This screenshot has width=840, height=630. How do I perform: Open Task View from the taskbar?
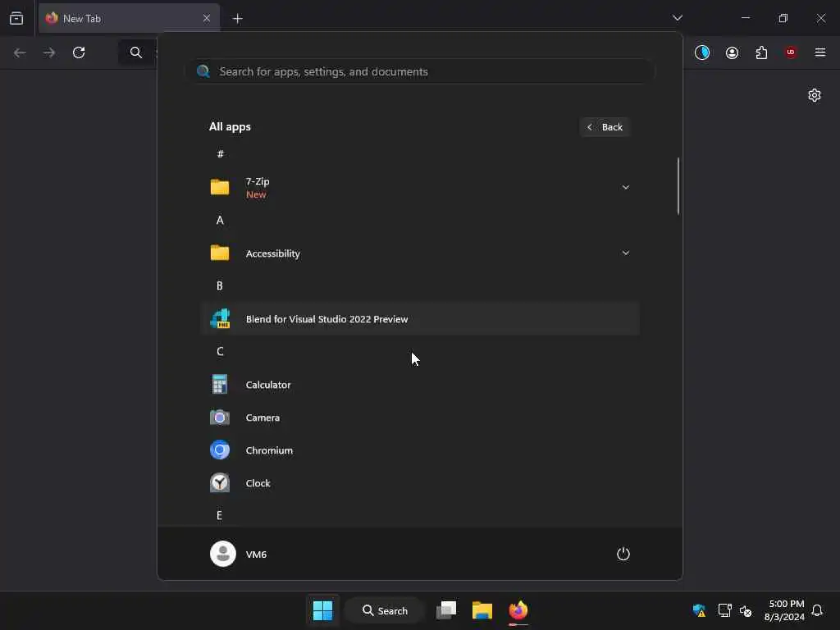445,610
